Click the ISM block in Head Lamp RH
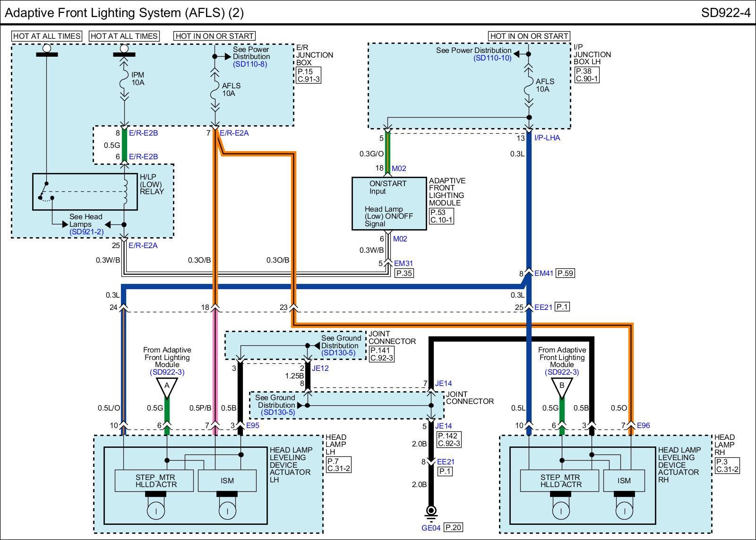756x540 pixels. coord(624,481)
